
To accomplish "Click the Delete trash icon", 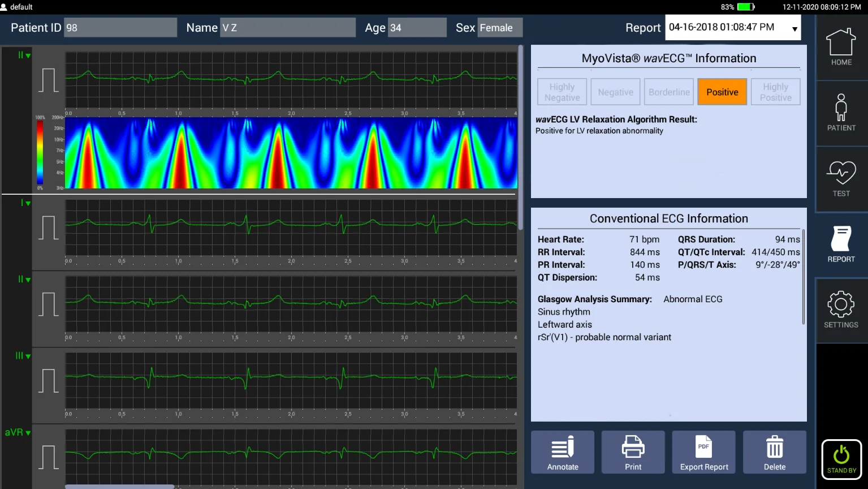I will pos(774,452).
